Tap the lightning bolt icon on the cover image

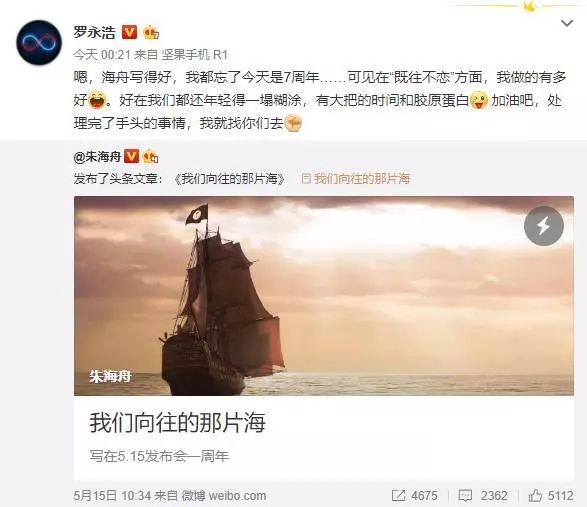pos(544,226)
